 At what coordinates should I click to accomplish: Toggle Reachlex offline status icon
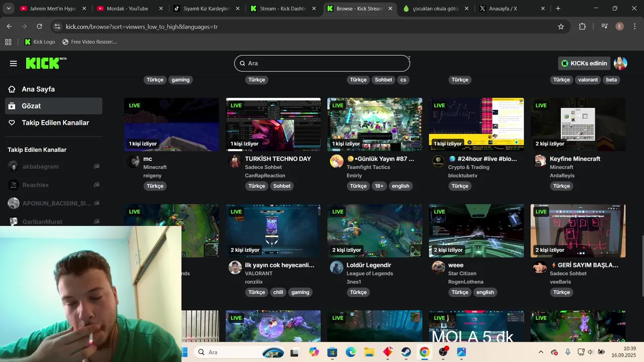[96, 185]
